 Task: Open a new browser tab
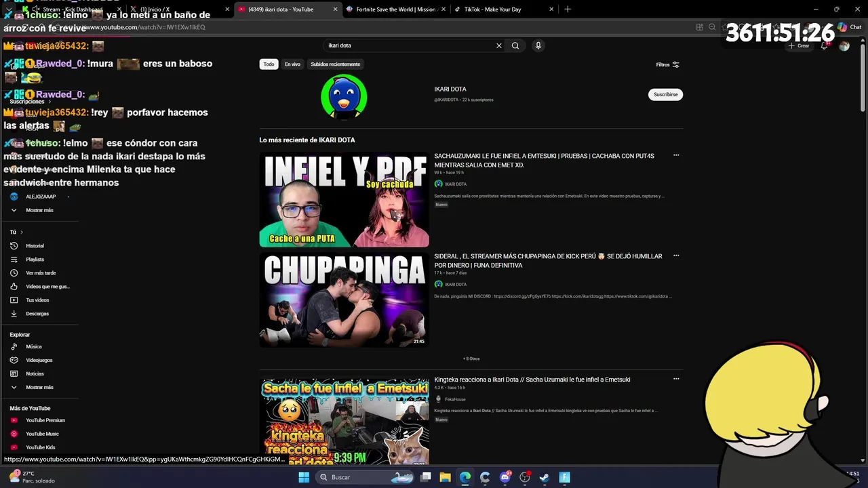[568, 9]
